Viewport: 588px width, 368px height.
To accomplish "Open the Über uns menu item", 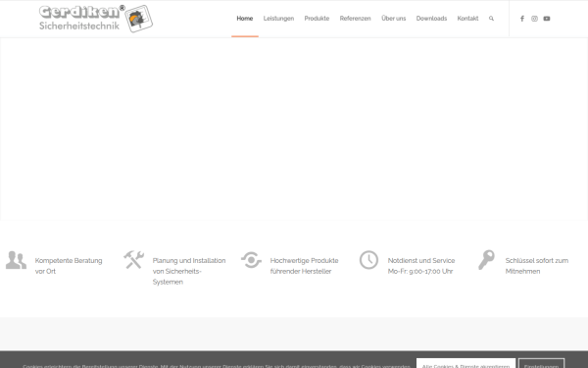I will point(393,19).
